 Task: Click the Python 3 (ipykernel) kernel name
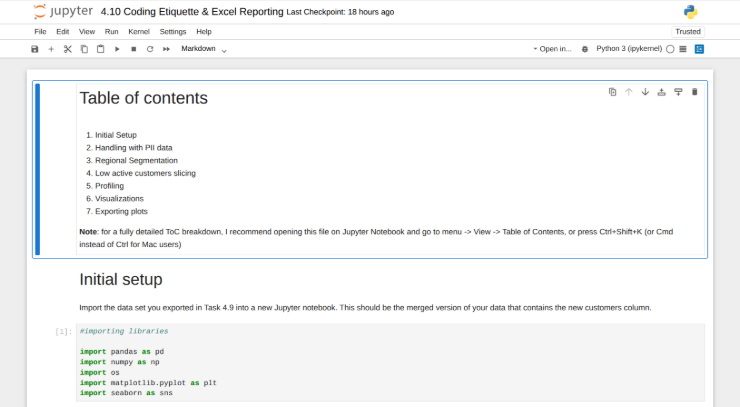[x=629, y=49]
